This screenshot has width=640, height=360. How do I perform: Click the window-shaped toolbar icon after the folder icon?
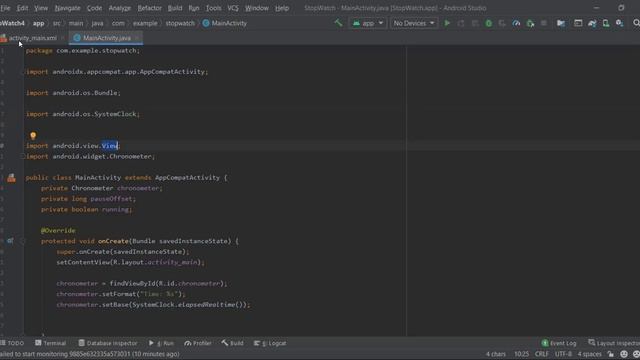(x=578, y=23)
